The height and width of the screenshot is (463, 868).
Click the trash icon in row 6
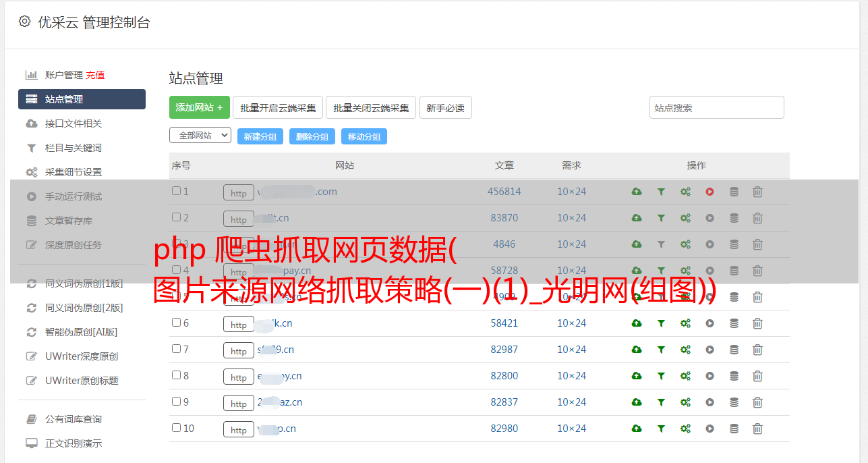[757, 323]
